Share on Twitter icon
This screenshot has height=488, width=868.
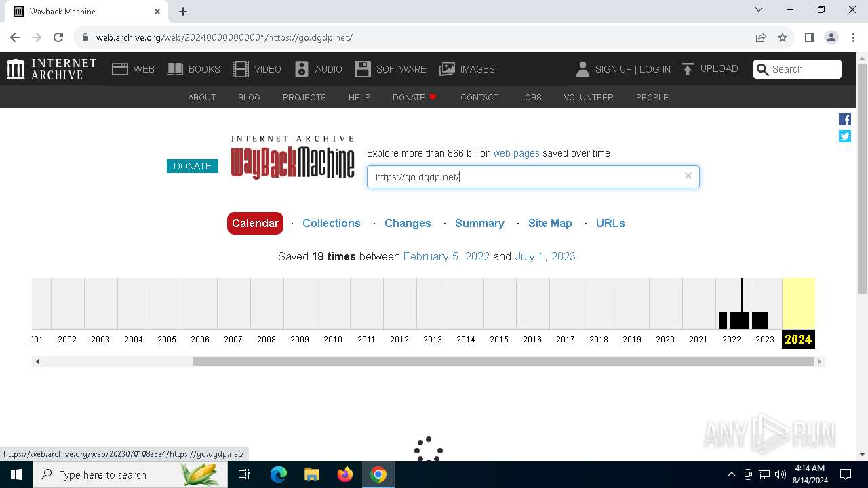pos(845,136)
